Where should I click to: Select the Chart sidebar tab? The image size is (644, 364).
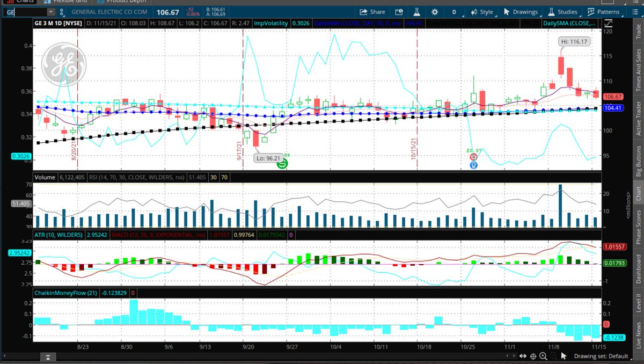(x=638, y=194)
